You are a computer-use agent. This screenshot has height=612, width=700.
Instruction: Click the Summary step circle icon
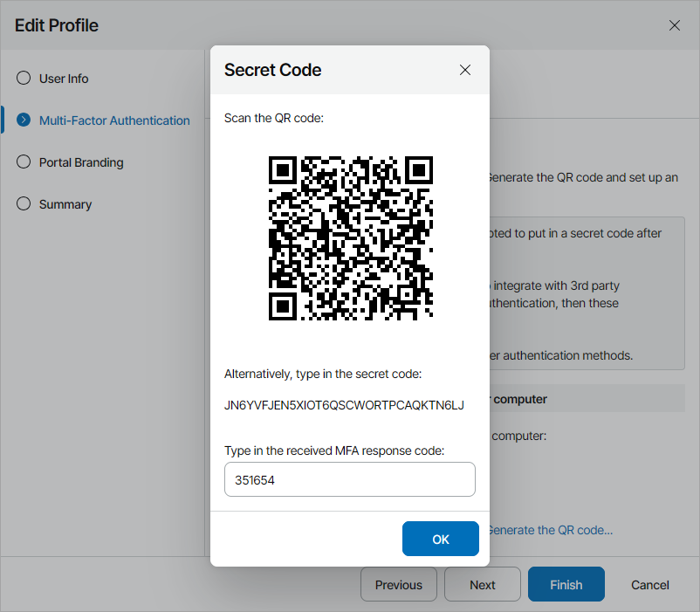tap(24, 204)
